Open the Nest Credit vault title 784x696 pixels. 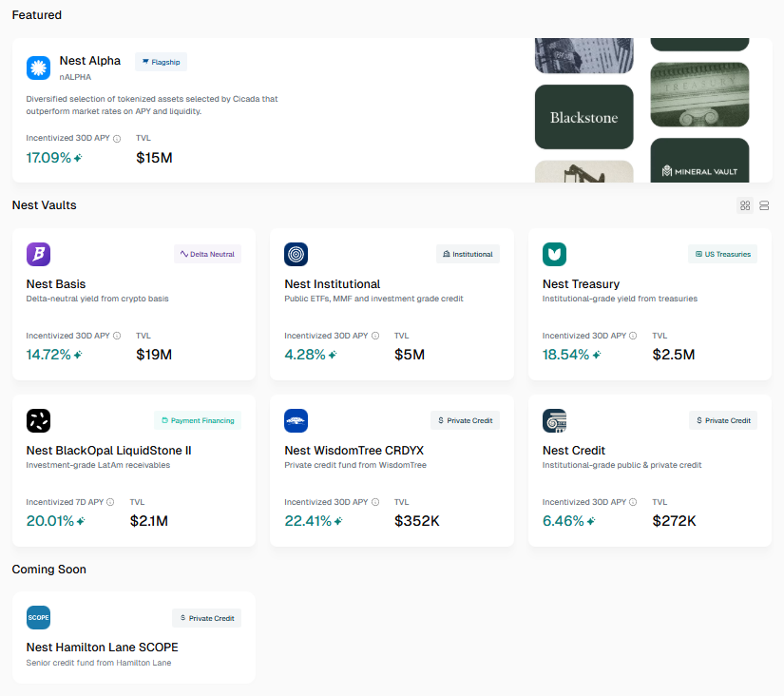point(574,451)
